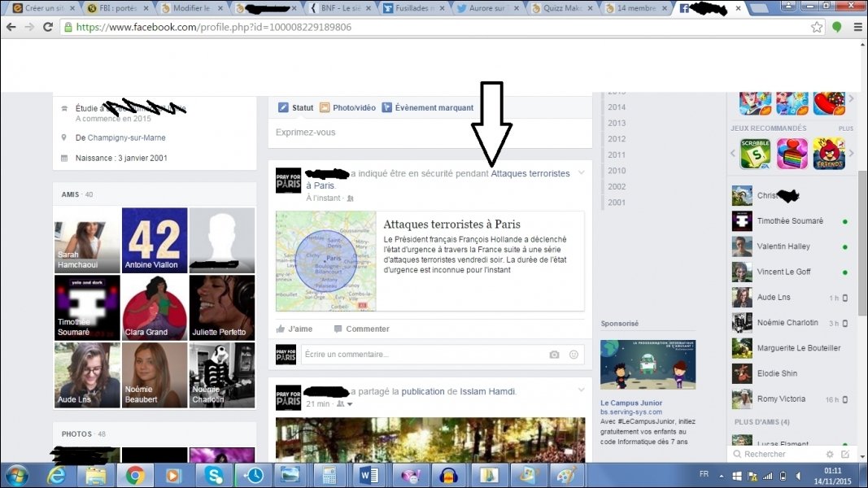Open Le Campus Junior ad image

click(x=648, y=365)
